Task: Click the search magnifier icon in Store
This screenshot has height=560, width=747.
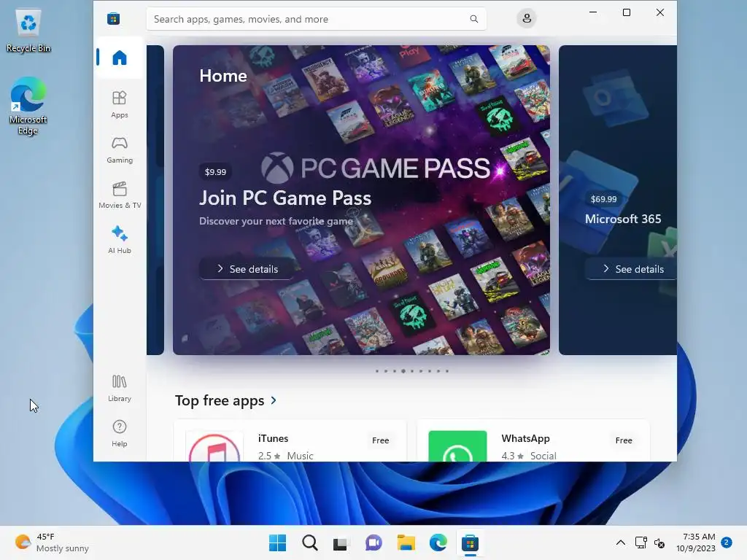Action: [474, 19]
